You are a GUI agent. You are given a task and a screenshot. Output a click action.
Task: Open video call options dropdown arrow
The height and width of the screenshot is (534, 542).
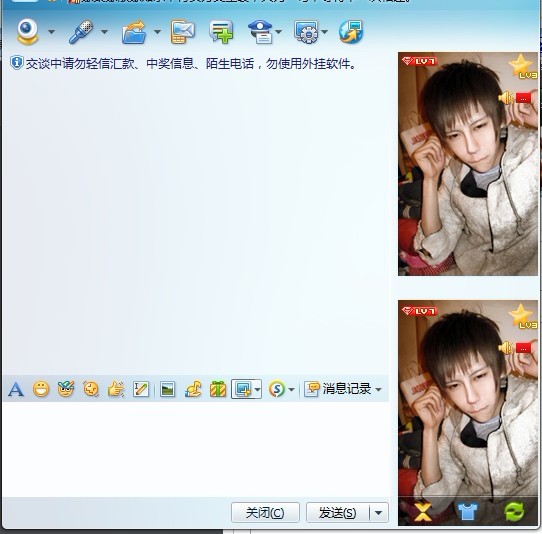51,32
